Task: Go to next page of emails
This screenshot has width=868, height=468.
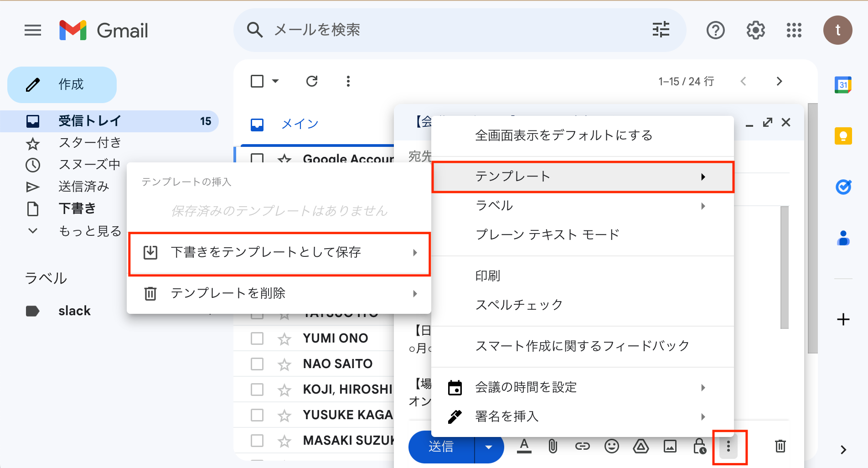Action: pos(779,81)
